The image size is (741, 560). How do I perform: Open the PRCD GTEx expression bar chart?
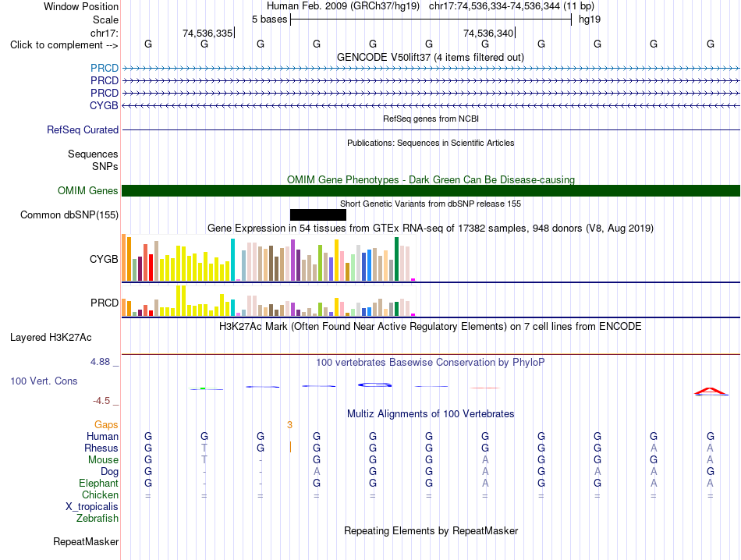click(x=268, y=301)
